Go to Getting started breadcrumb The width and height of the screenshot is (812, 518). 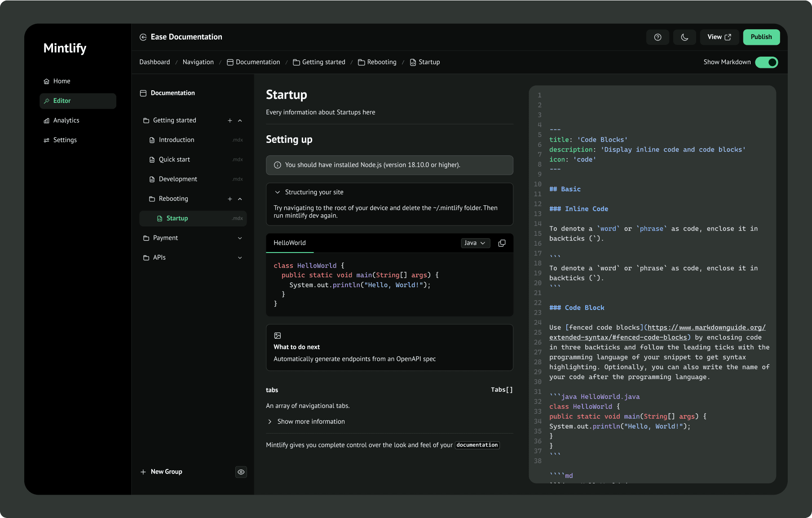pyautogui.click(x=319, y=62)
